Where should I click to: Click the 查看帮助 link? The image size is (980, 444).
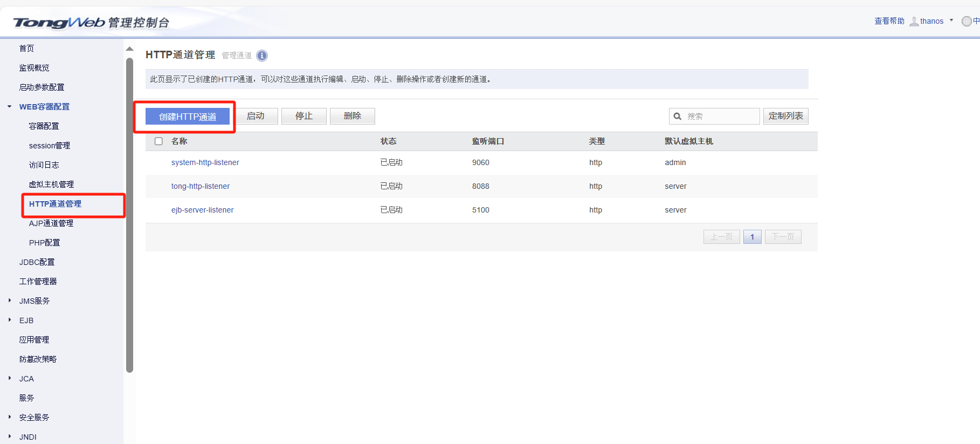click(x=889, y=21)
